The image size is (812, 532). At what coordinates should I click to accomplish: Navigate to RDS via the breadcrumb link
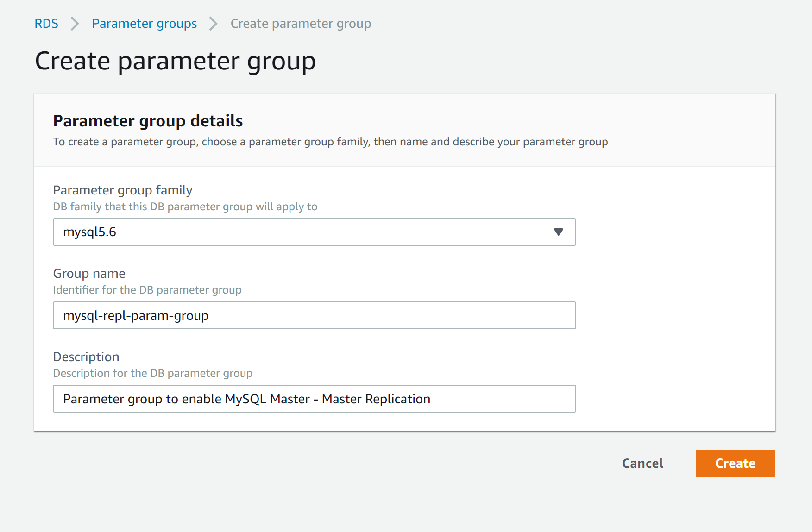coord(46,23)
